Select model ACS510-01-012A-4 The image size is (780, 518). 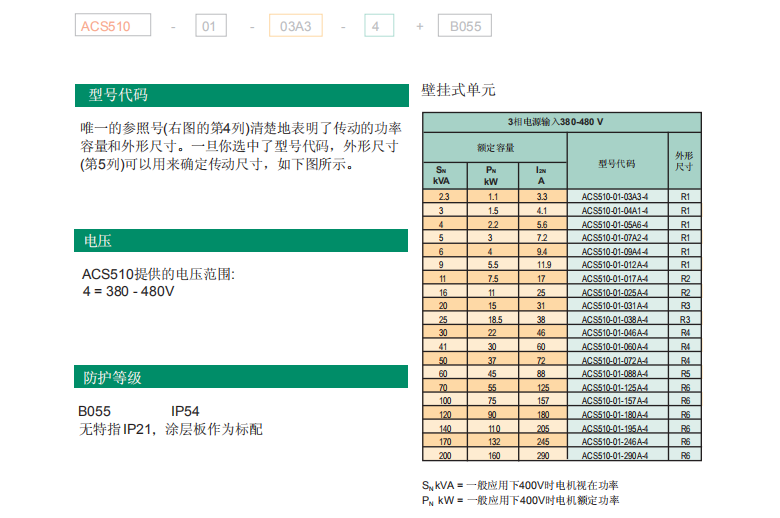click(x=615, y=265)
